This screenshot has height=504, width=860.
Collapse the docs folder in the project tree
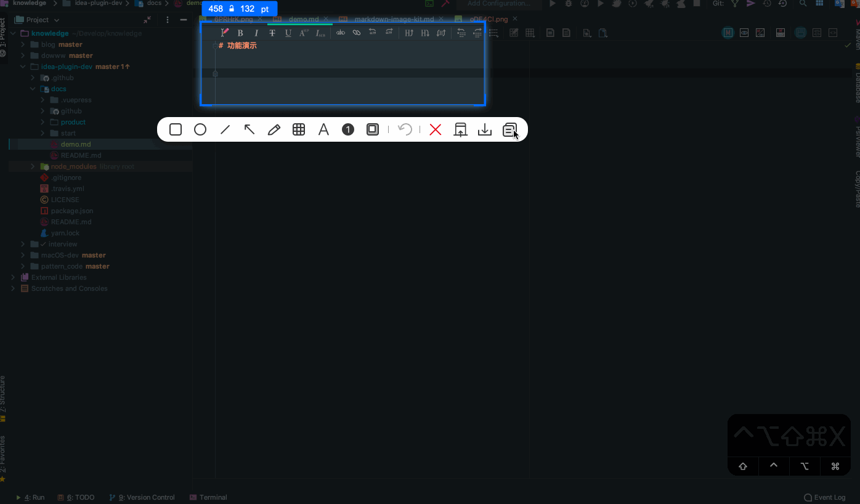[33, 89]
